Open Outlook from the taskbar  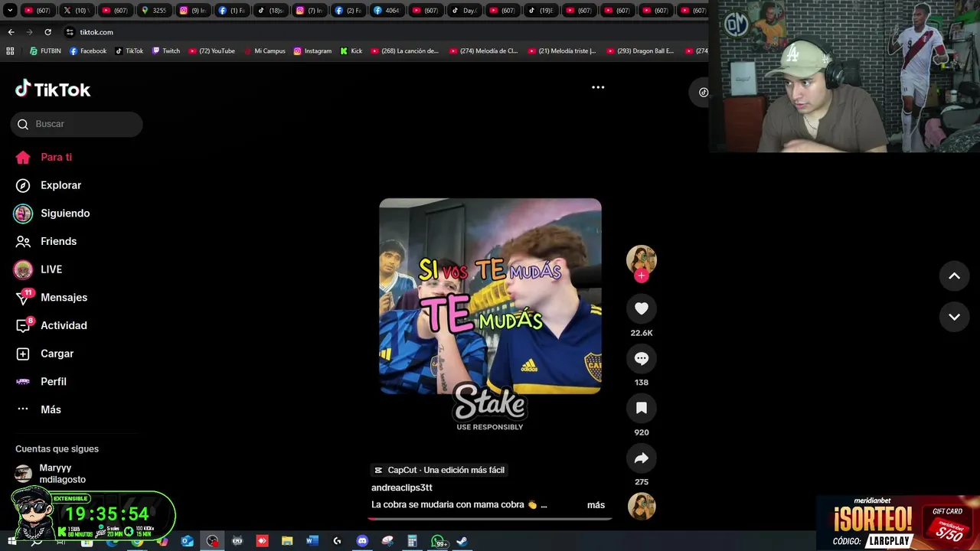pos(187,541)
